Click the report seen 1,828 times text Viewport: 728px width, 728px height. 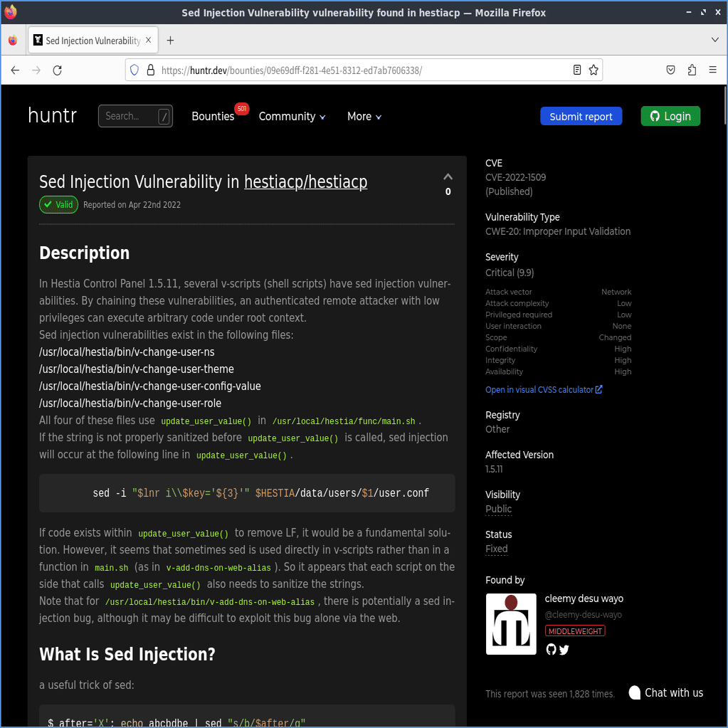pyautogui.click(x=549, y=694)
